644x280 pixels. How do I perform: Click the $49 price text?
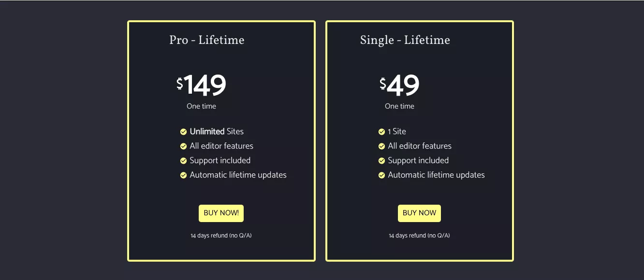399,85
